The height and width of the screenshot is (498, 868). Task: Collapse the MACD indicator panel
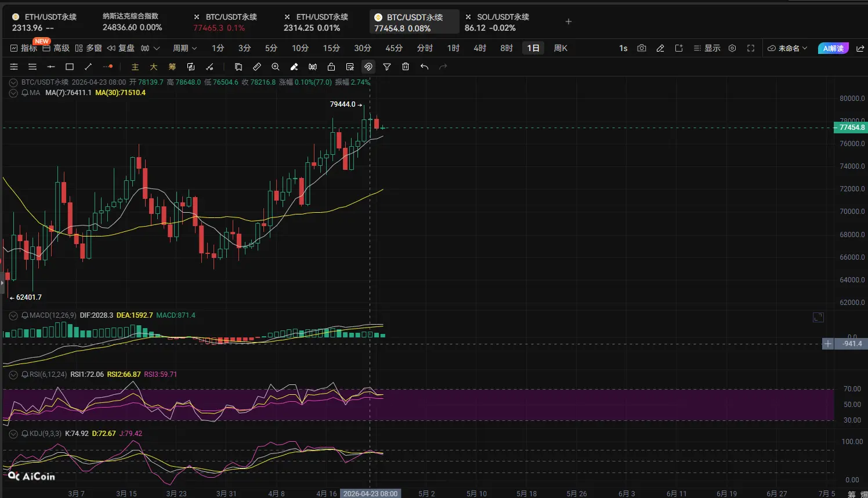tap(13, 315)
